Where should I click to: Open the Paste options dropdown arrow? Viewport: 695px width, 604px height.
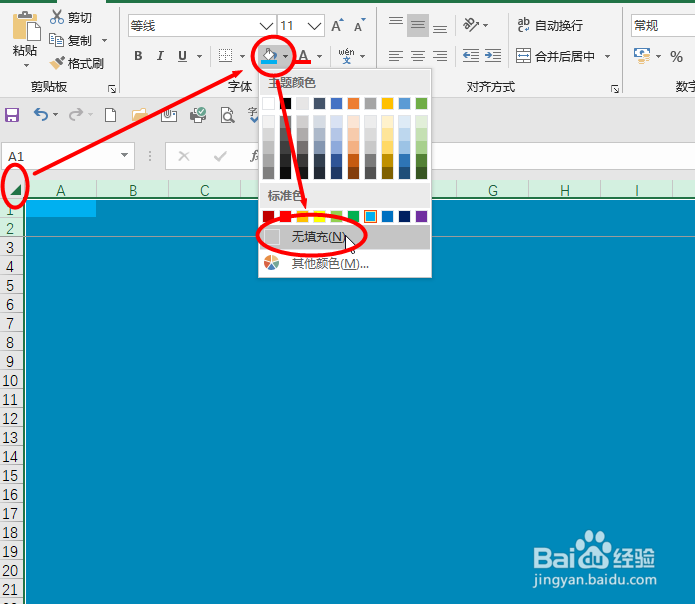pyautogui.click(x=26, y=66)
